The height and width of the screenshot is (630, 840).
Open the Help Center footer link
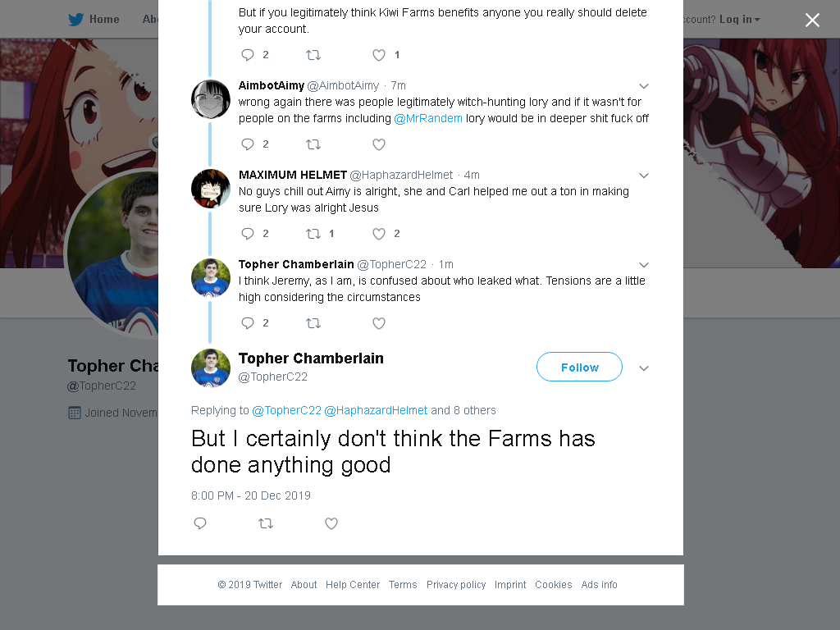[353, 584]
